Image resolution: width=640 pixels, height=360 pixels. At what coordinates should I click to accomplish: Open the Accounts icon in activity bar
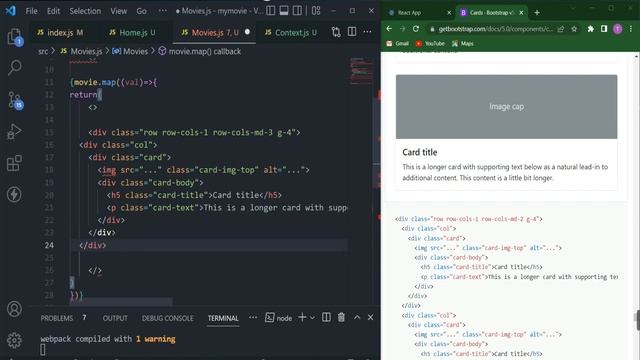coord(14,309)
